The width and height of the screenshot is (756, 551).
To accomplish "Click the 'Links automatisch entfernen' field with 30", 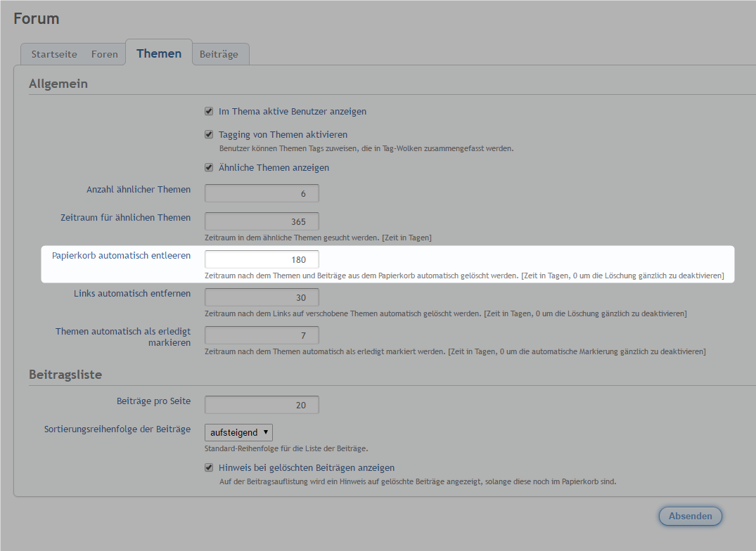I will click(262, 297).
